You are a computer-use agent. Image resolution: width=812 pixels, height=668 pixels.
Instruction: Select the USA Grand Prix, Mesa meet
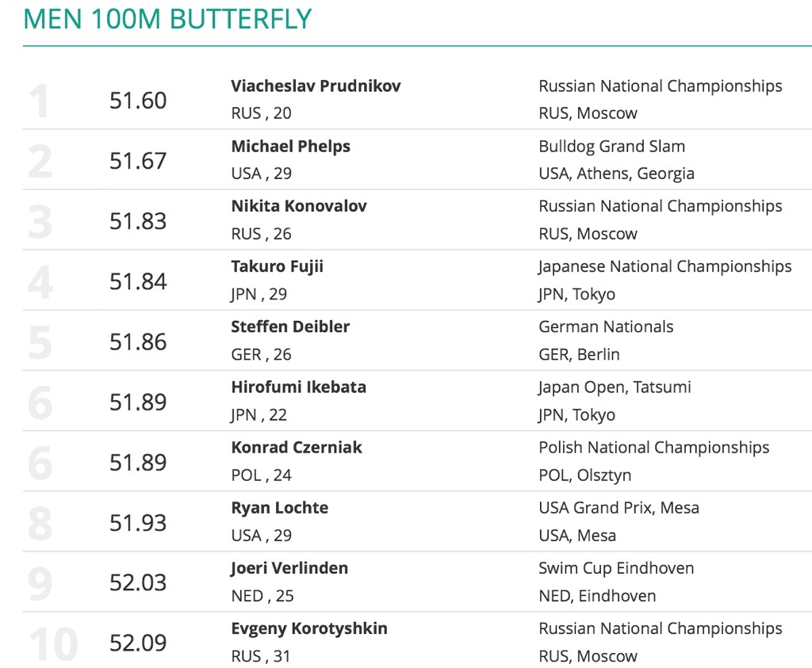point(619,507)
